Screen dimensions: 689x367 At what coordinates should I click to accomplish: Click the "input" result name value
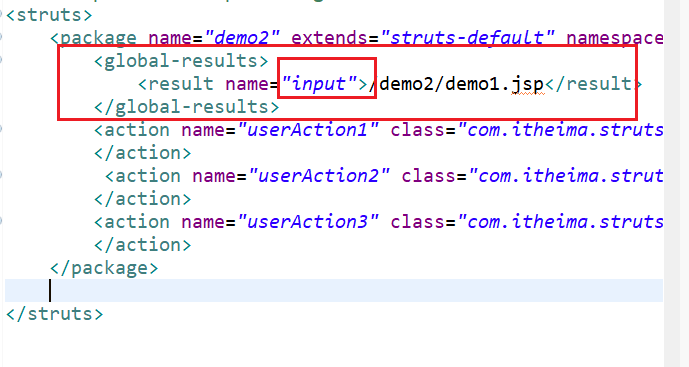pyautogui.click(x=319, y=84)
